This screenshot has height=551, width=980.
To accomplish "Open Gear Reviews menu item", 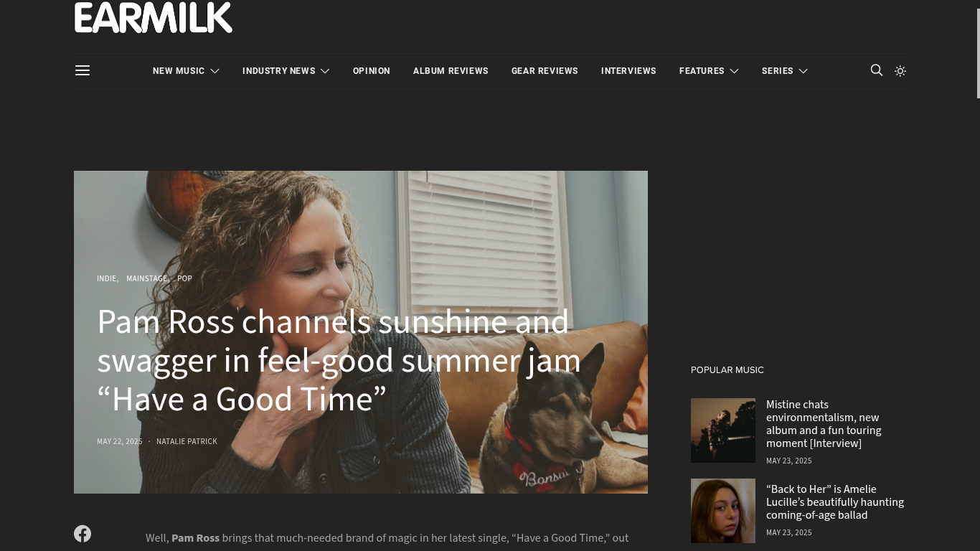I will click(x=545, y=71).
